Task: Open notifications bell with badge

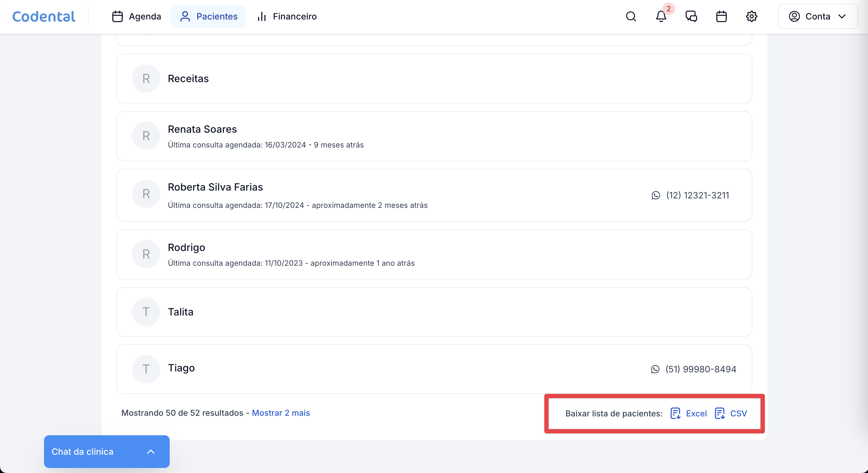Action: [661, 17]
